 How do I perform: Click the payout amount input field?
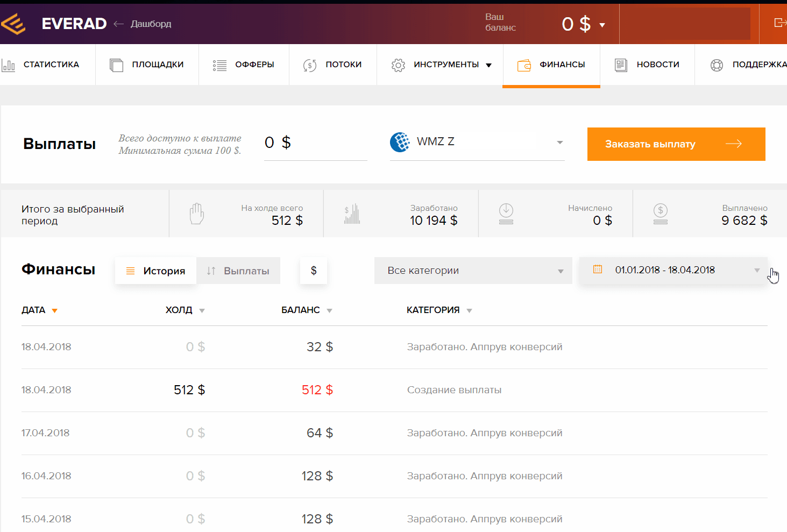[316, 143]
